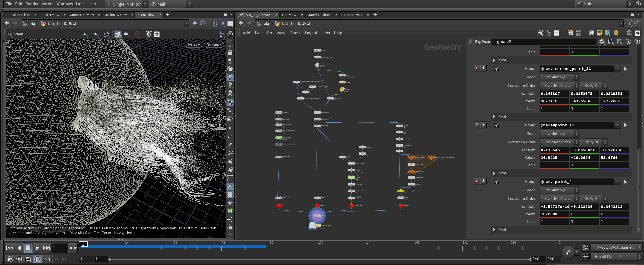Viewport: 644px width, 265px height.
Task: Show node info for rigpose2
Action: [628, 42]
